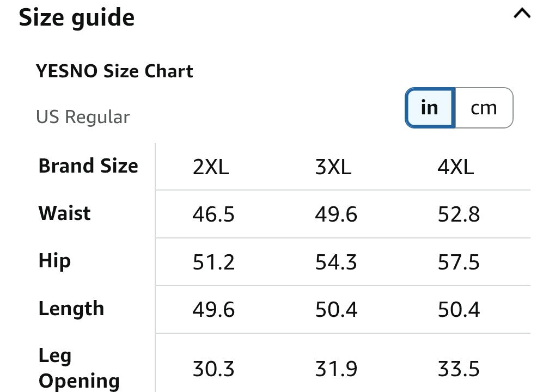Screen dimensions: 549x392
Task: Click the Brand Size row label
Action: point(88,166)
